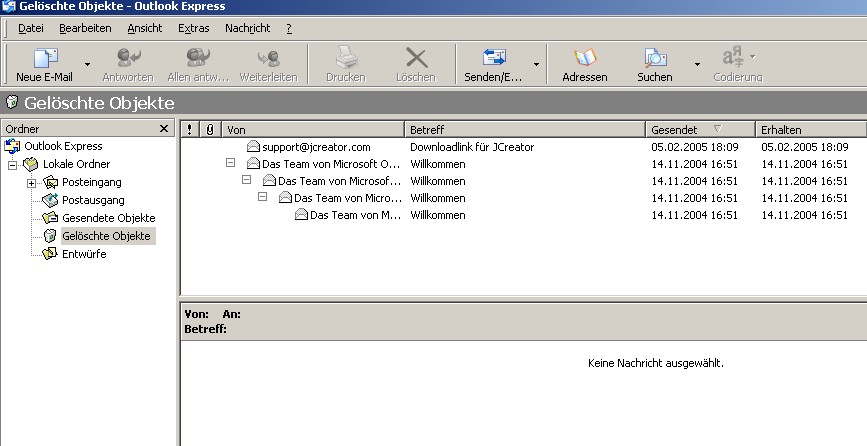This screenshot has height=446, width=867.
Task: Sort messages by the Gesendet column
Action: (701, 129)
